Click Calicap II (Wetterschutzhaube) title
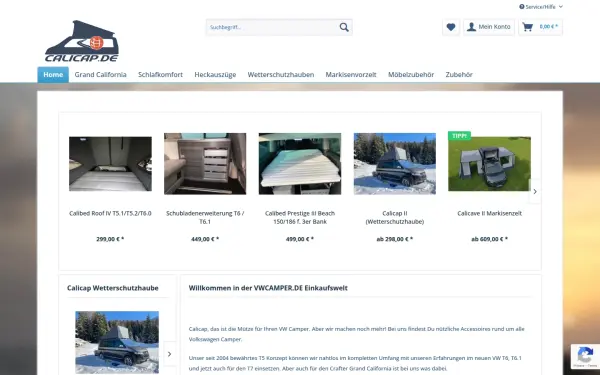600x375 pixels. coord(395,217)
